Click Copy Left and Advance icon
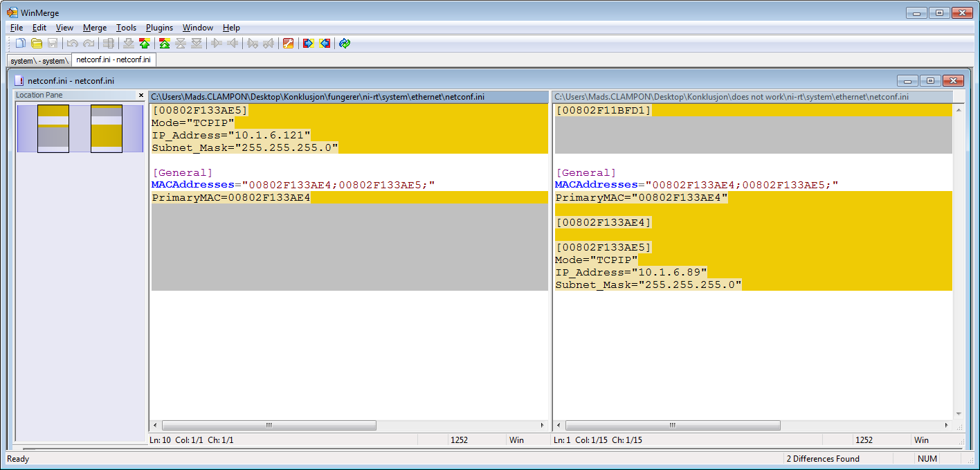The width and height of the screenshot is (980, 470). point(269,43)
